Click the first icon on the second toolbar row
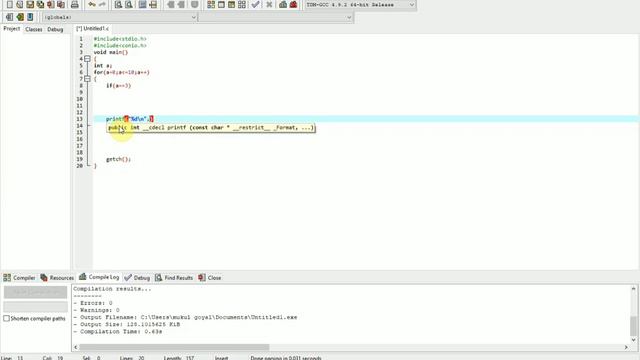 pyautogui.click(x=9, y=17)
